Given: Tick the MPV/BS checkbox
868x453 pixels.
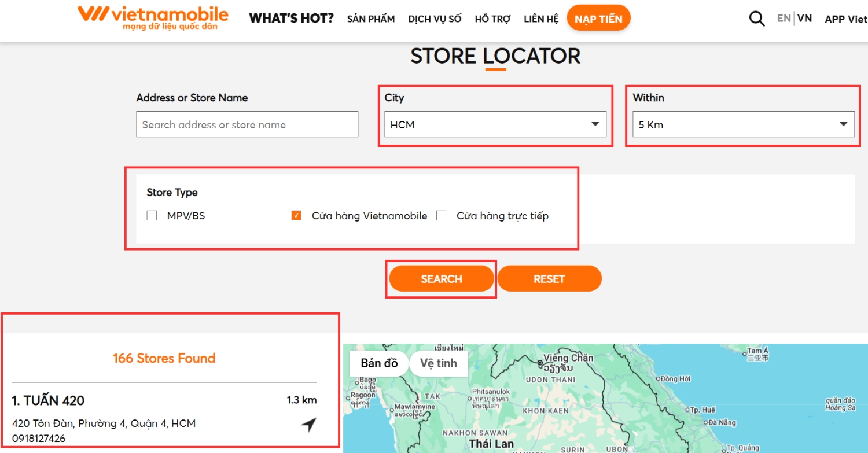Looking at the screenshot, I should [152, 216].
